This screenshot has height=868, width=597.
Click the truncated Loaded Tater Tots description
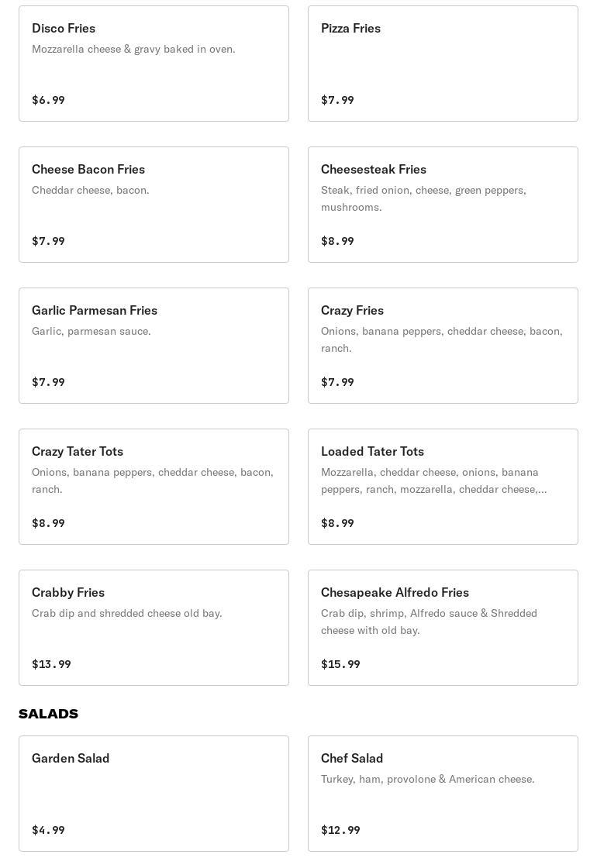(433, 480)
